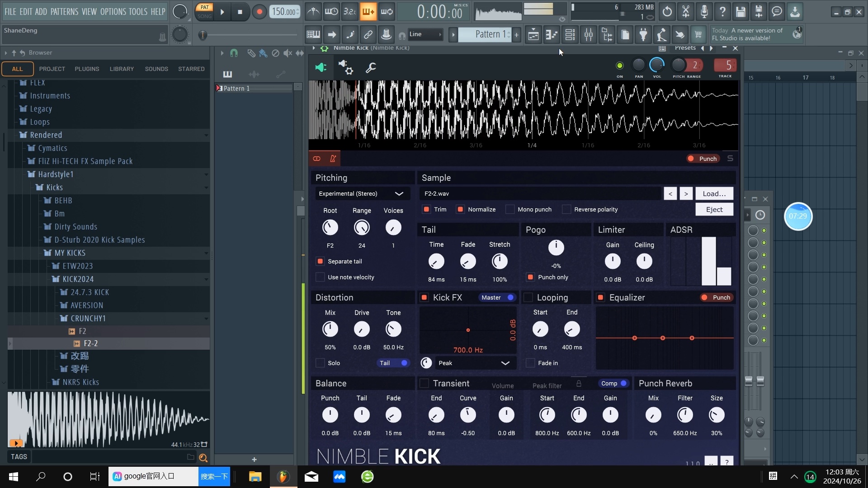Click the link to controller chain icon
The height and width of the screenshot is (488, 868).
[368, 34]
